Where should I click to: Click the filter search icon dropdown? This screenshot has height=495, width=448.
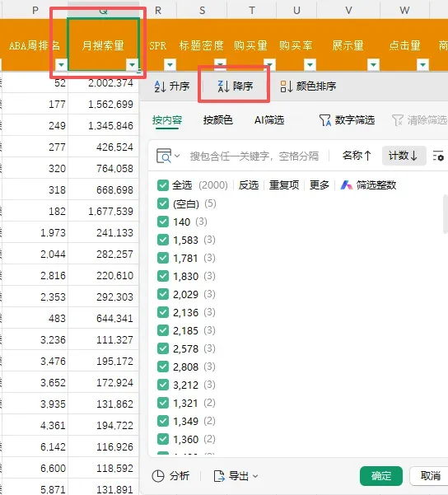coord(168,156)
